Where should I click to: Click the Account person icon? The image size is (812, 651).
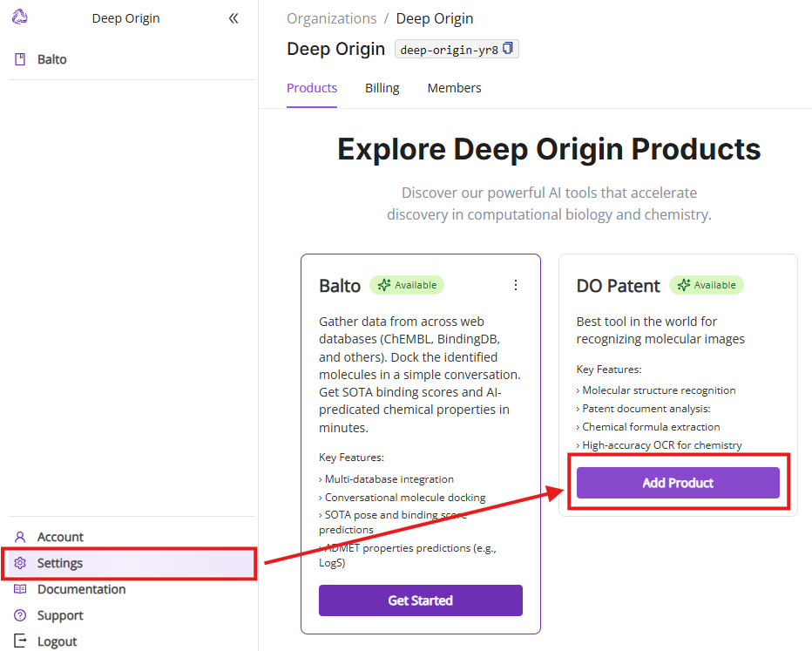click(20, 537)
